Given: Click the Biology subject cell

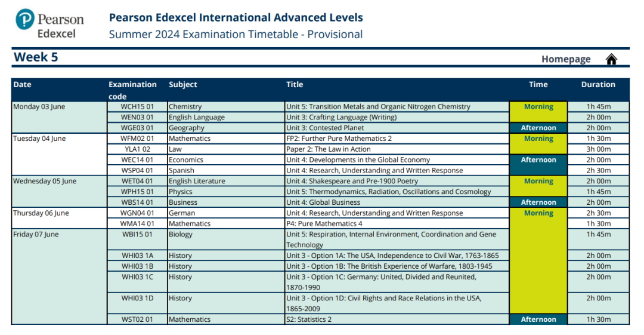Looking at the screenshot, I should [225, 239].
